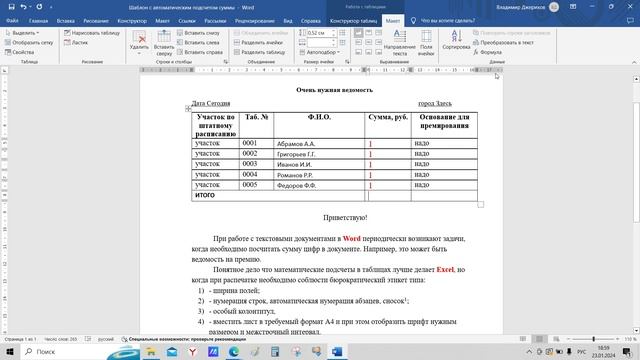Open Yandex browser from taskbar

tap(192, 351)
